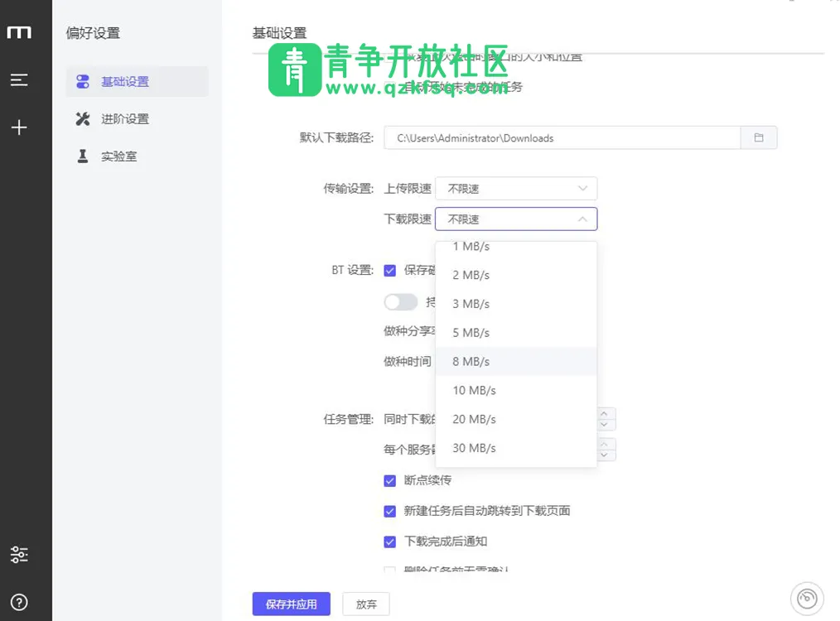Open preferences sliders icon in sidebar
Viewport: 840px width, 621px height.
19,555
